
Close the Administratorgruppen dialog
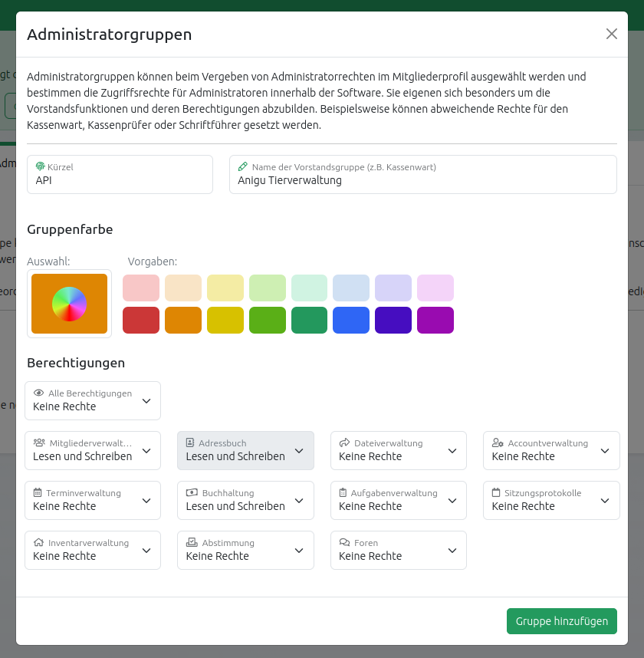611,34
